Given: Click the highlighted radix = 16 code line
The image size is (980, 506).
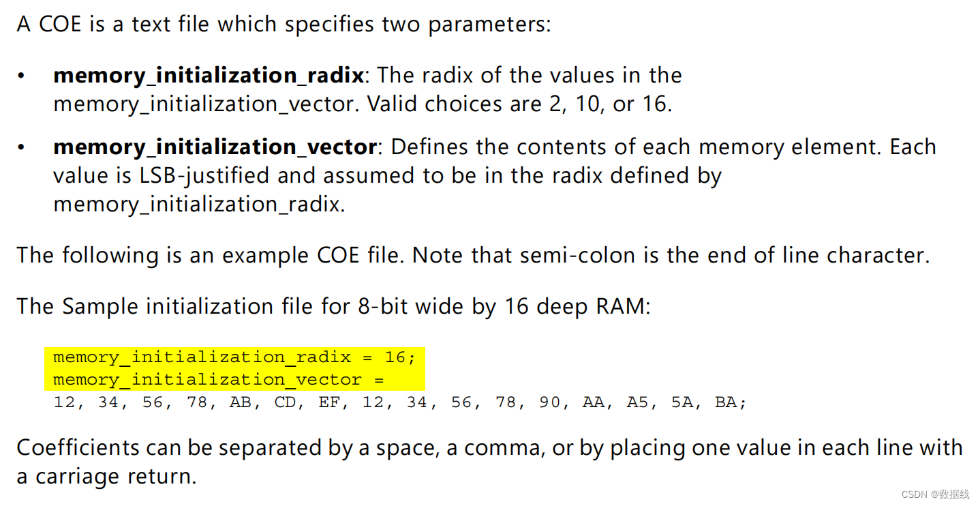Looking at the screenshot, I should 234,357.
